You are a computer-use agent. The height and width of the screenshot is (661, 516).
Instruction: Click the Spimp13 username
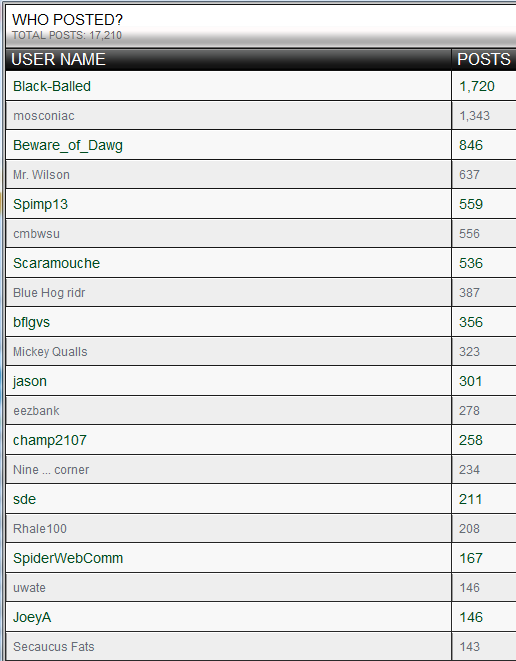coord(40,204)
